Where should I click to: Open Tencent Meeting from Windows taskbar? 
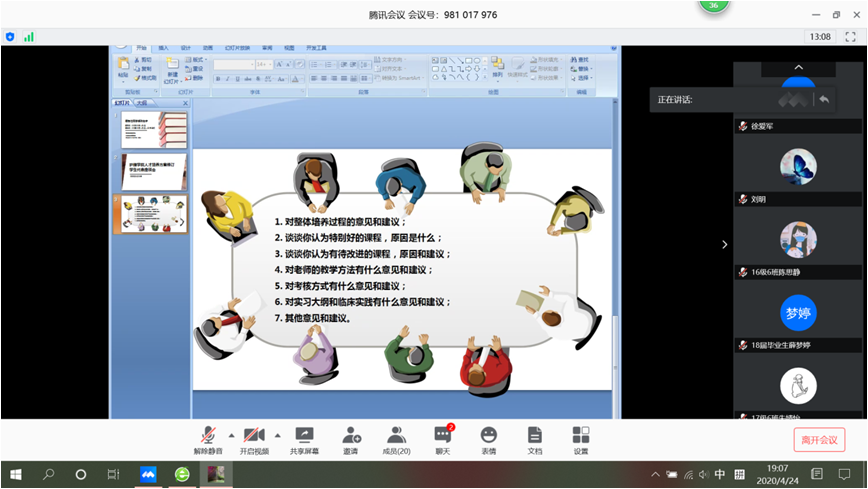[x=148, y=474]
